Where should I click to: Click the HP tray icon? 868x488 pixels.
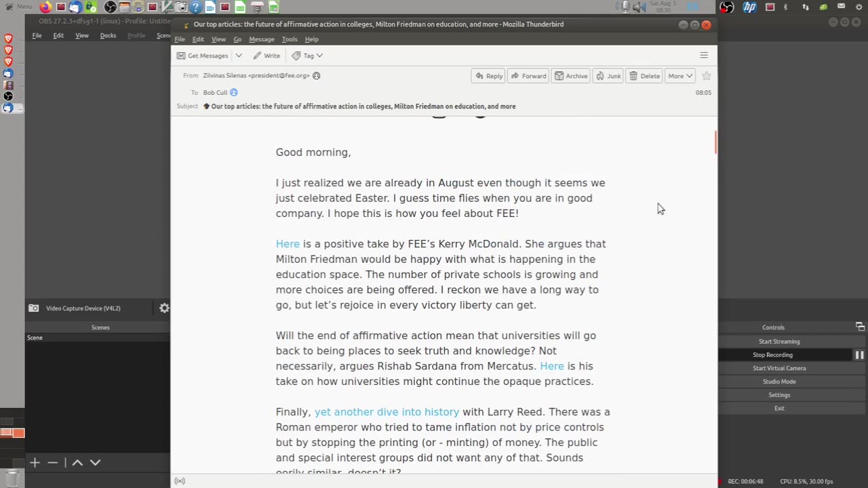[749, 7]
